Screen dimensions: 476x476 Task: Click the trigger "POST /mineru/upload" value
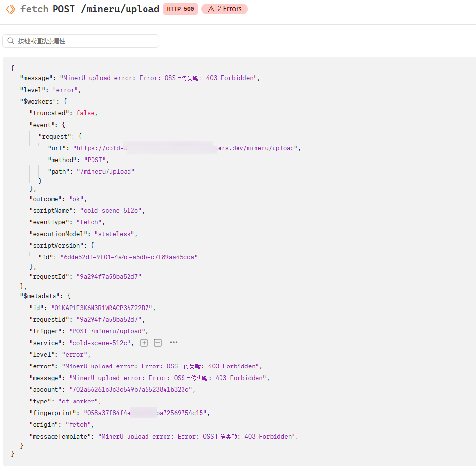click(107, 331)
